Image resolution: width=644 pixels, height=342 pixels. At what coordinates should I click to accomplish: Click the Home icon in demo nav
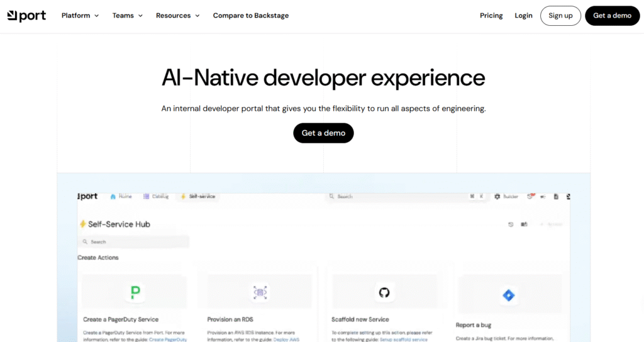pos(113,197)
